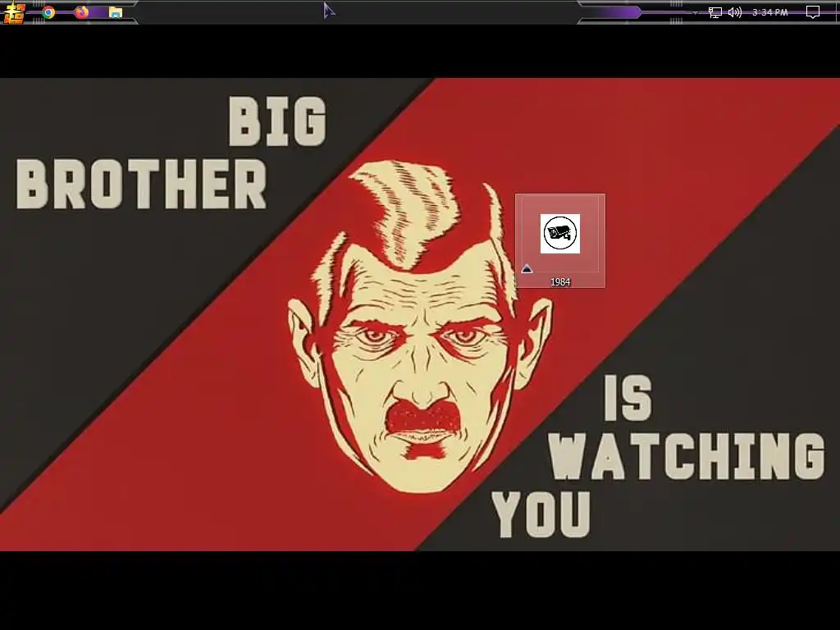Open the volume control tray icon

pos(735,12)
